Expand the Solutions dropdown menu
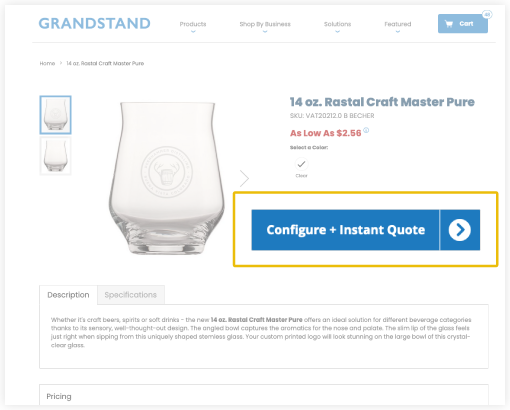Image resolution: width=510 pixels, height=410 pixels. (337, 24)
